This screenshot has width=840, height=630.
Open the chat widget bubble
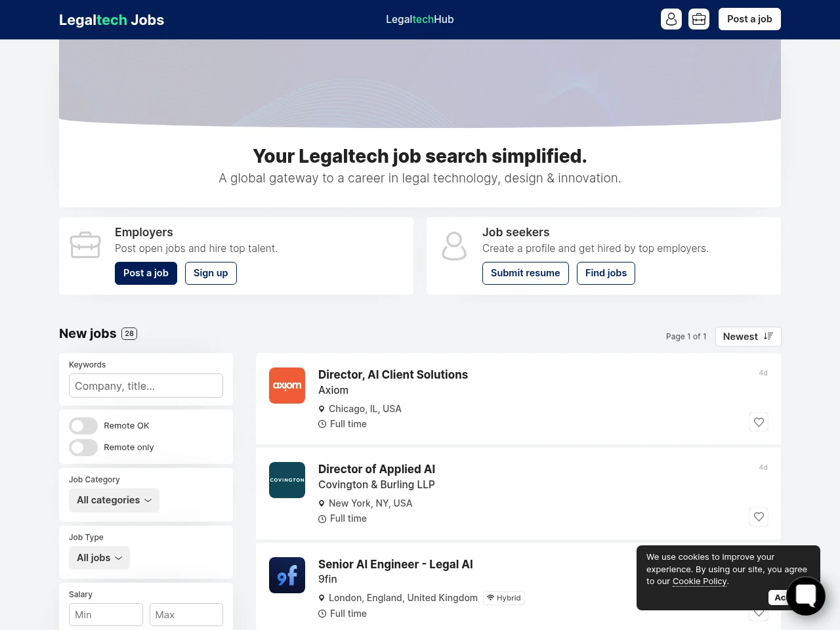click(805, 596)
